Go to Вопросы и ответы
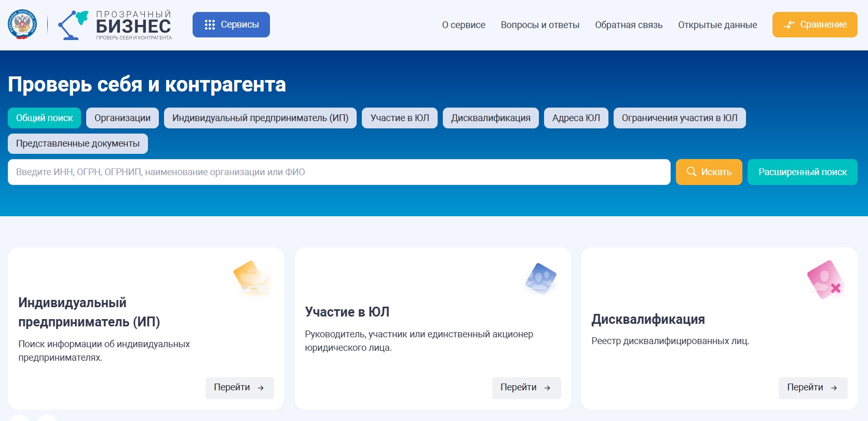Viewport: 868px width, 421px height. [x=540, y=25]
